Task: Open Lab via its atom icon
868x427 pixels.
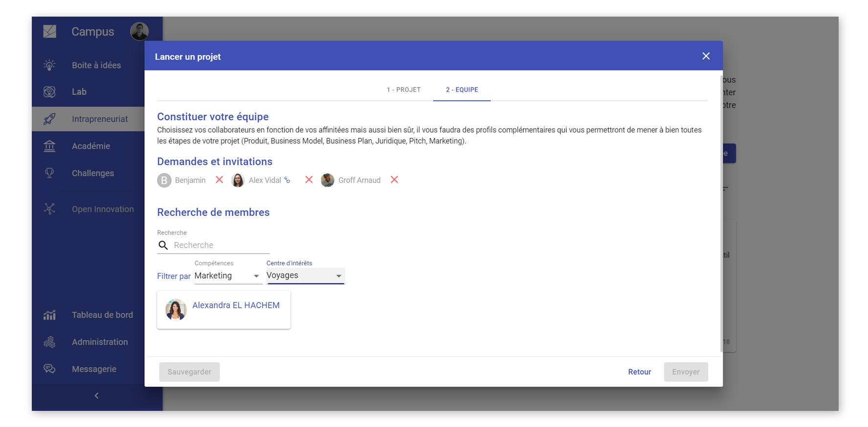Action: 49,92
